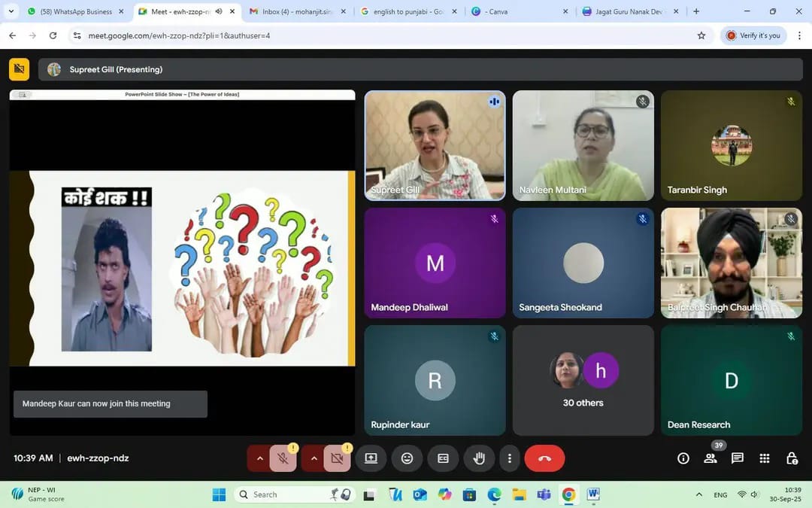The height and width of the screenshot is (508, 812).
Task: Click the Present now screen-share icon
Action: tap(371, 458)
